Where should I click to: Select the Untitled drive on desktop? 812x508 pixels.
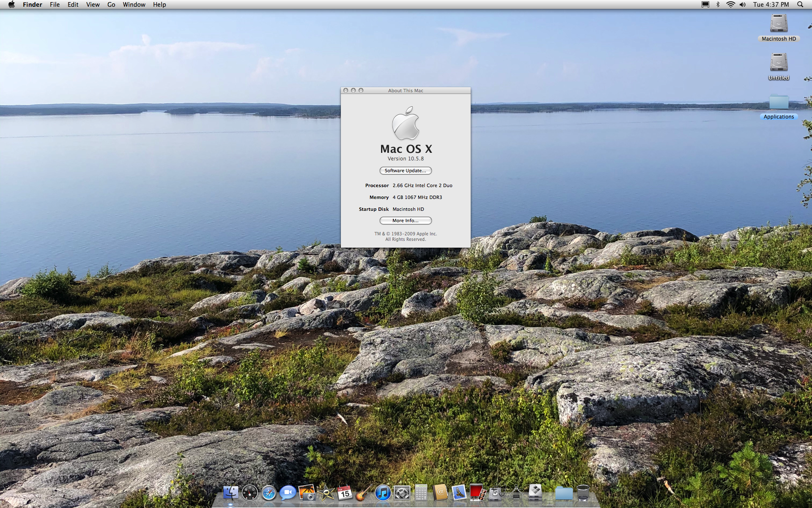pyautogui.click(x=779, y=66)
